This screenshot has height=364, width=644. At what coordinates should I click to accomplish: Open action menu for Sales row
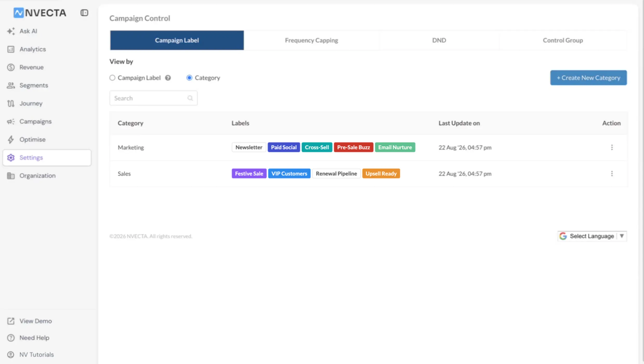(x=612, y=173)
